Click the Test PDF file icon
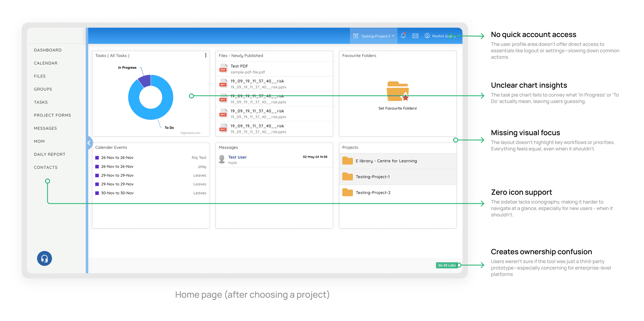 (x=223, y=69)
